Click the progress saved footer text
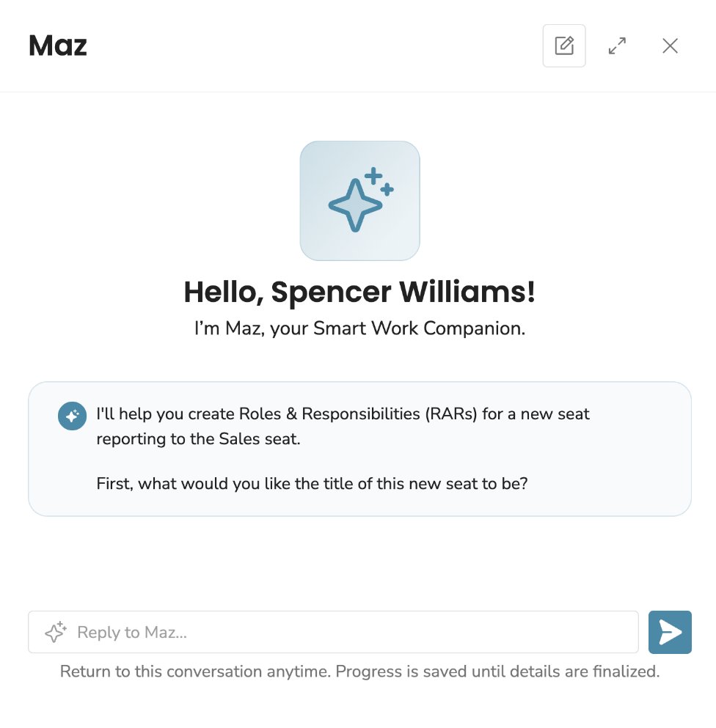The height and width of the screenshot is (728, 716). point(359,672)
